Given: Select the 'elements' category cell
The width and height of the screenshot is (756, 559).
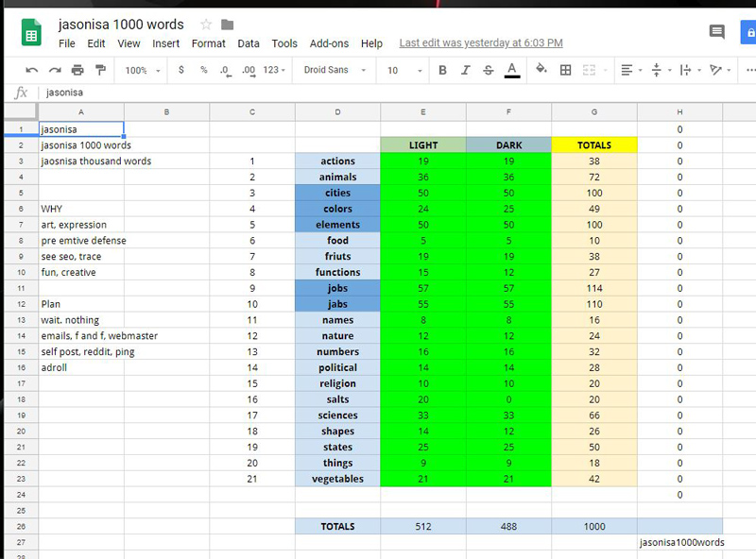Looking at the screenshot, I should point(337,225).
